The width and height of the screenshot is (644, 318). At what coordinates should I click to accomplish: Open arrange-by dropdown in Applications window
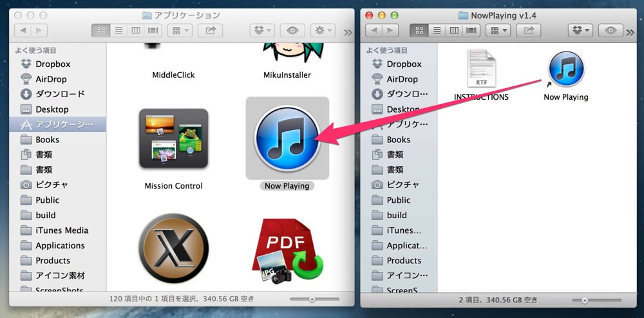coord(180,30)
